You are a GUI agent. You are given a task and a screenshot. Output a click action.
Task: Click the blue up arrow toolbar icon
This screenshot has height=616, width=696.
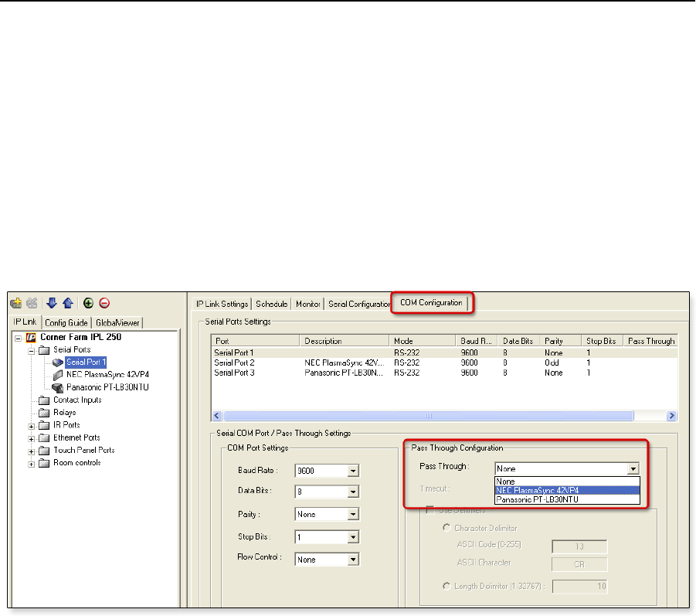click(68, 303)
